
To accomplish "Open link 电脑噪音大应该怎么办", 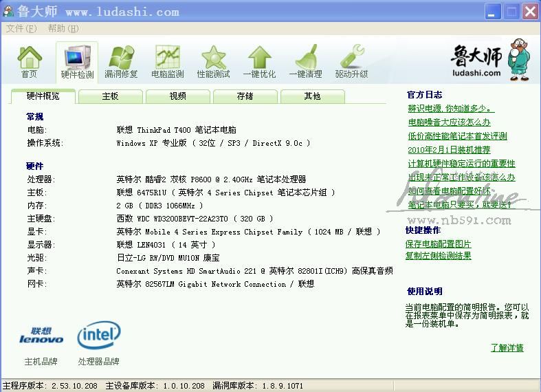I will coord(449,122).
